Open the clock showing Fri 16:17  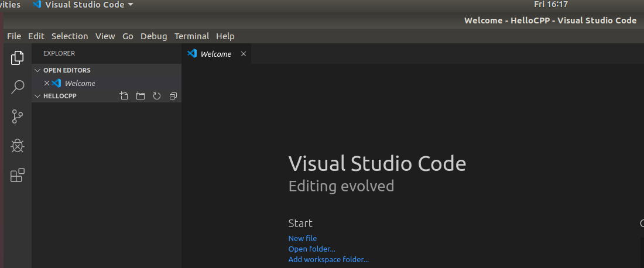click(x=551, y=5)
